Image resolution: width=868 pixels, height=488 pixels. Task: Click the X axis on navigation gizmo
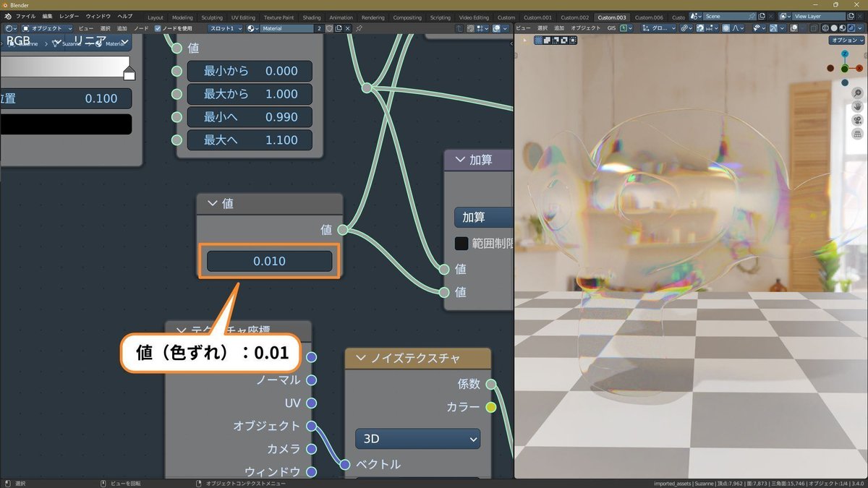(859, 68)
